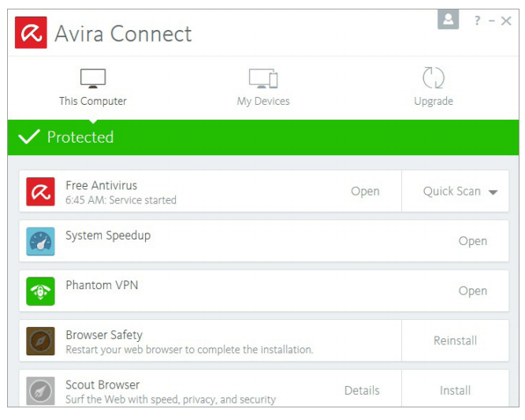This screenshot has width=525, height=420.
Task: Click the Scout Browser gray icon
Action: 40,391
